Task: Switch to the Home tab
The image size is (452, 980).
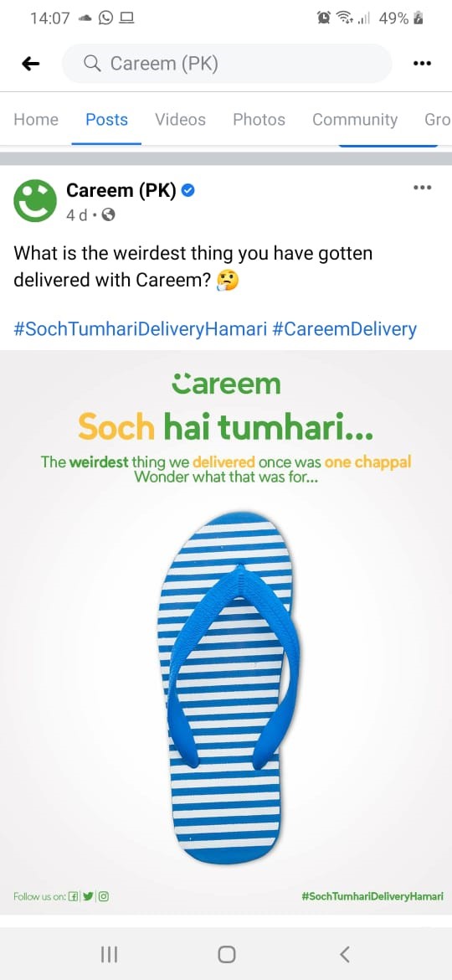Action: (x=36, y=120)
